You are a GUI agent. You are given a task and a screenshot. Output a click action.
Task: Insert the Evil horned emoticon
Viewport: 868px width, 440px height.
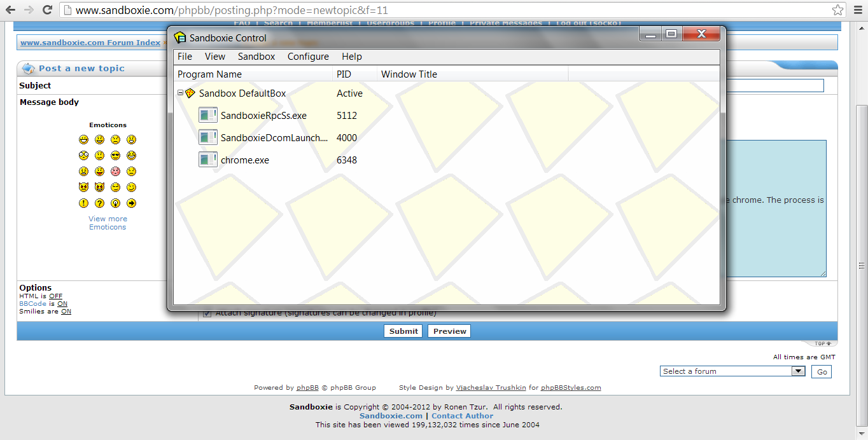(83, 187)
